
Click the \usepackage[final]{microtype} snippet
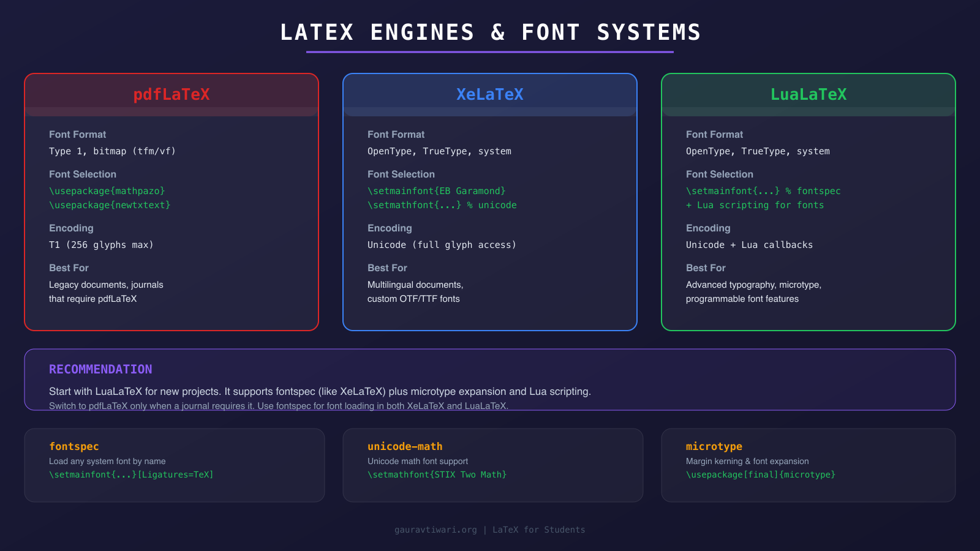[761, 474]
